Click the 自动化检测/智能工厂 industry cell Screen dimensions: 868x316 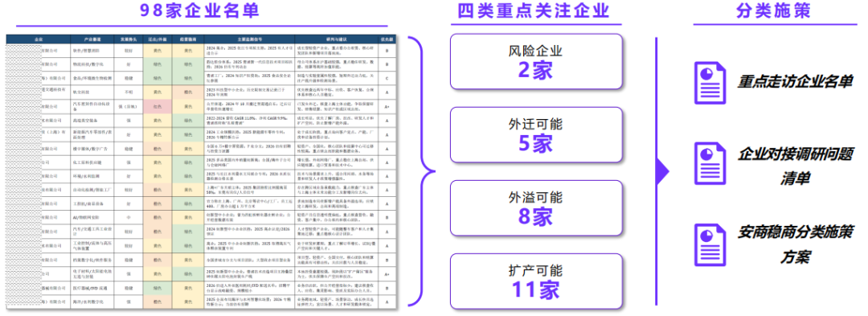(x=92, y=190)
